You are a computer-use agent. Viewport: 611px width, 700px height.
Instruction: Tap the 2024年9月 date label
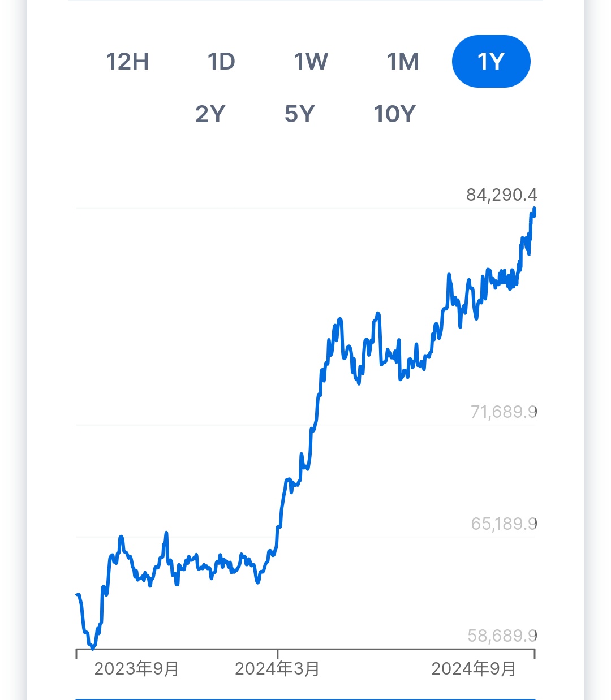pos(474,669)
